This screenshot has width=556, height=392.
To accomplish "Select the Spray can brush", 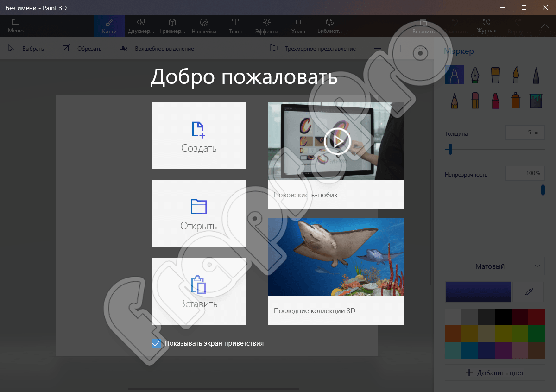I will (515, 100).
